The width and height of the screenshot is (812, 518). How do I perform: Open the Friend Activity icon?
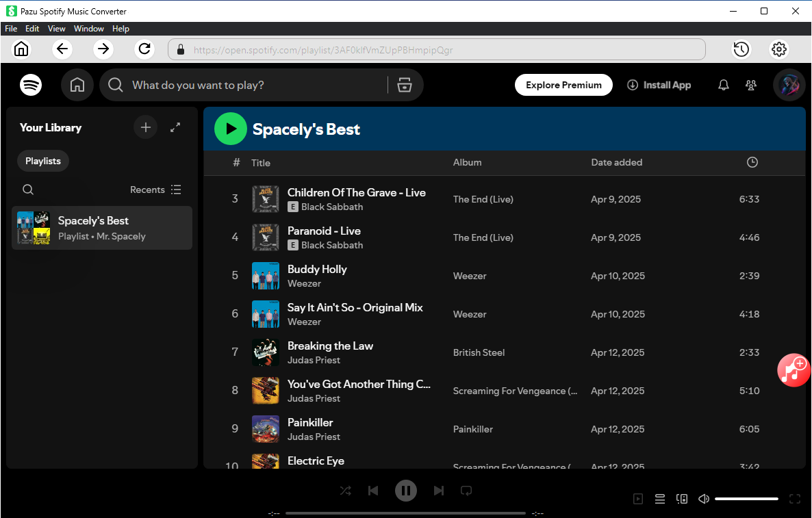click(751, 85)
